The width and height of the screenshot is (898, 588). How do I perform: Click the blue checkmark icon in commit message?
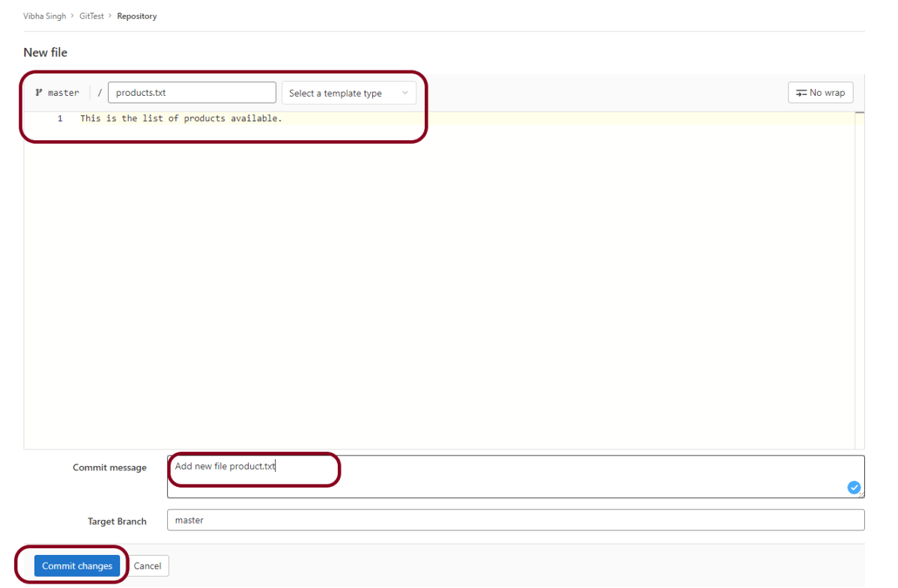pos(854,487)
